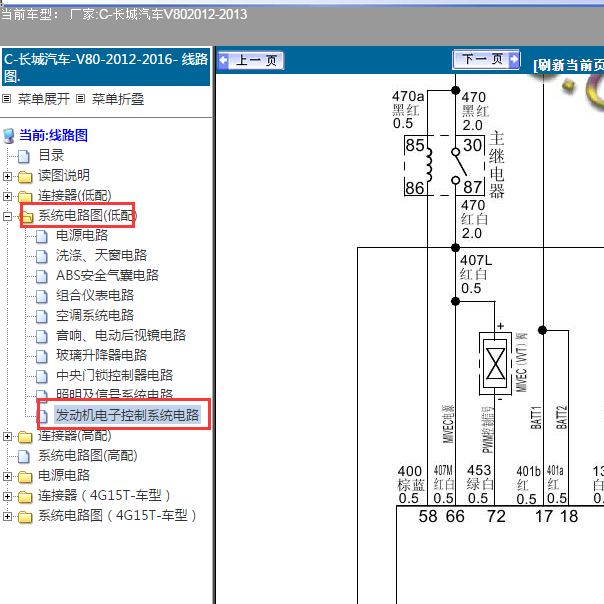Click page icon beside 玻璃升降器电路
The width and height of the screenshot is (604, 604).
click(x=42, y=356)
